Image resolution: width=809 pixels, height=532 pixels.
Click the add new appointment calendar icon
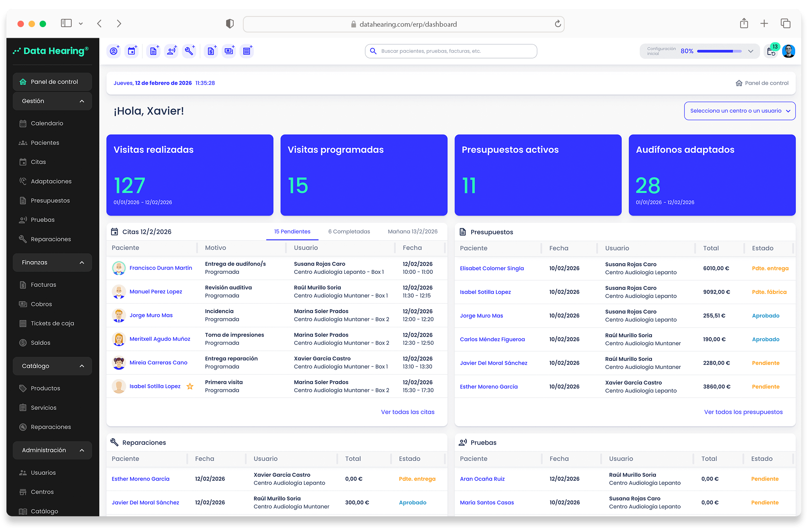click(x=132, y=51)
